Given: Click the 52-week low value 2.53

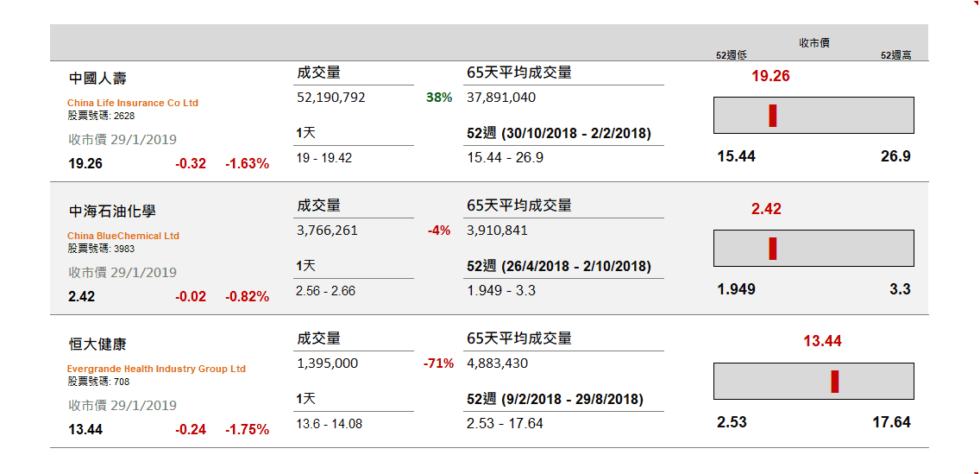Looking at the screenshot, I should (732, 422).
